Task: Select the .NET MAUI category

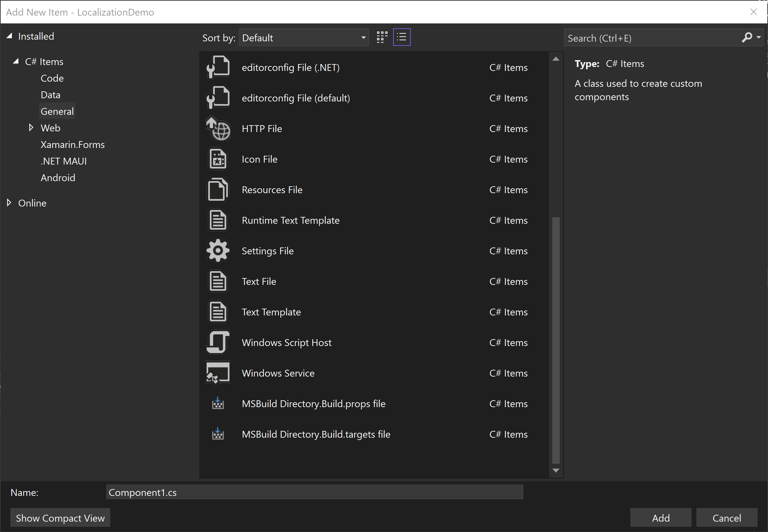Action: click(x=64, y=161)
